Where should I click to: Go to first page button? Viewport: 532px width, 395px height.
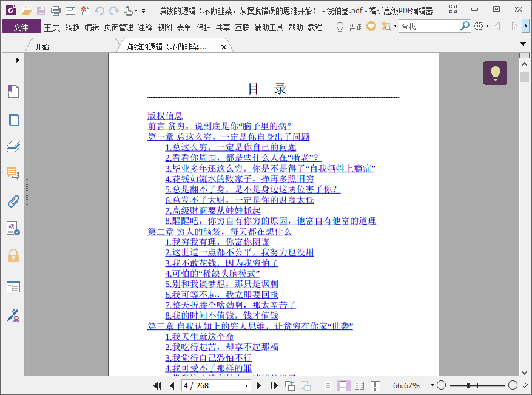(x=157, y=385)
